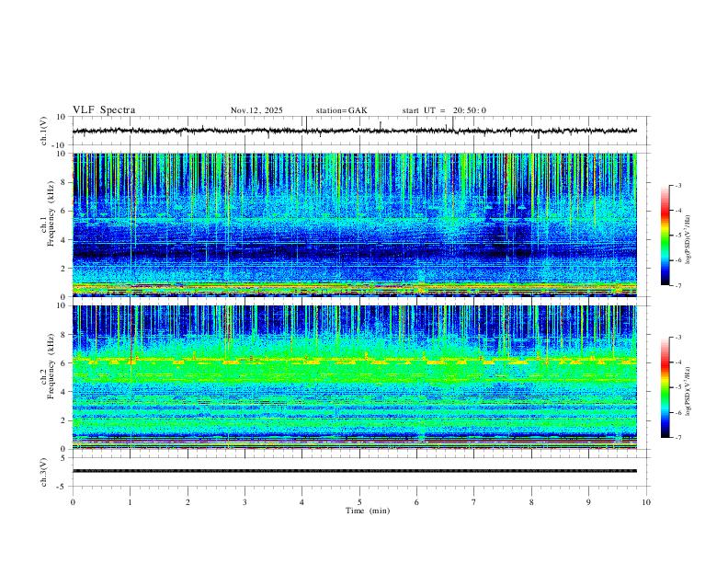Click the time axis tick label '0'
This screenshot has width=728, height=563.
coord(73,502)
